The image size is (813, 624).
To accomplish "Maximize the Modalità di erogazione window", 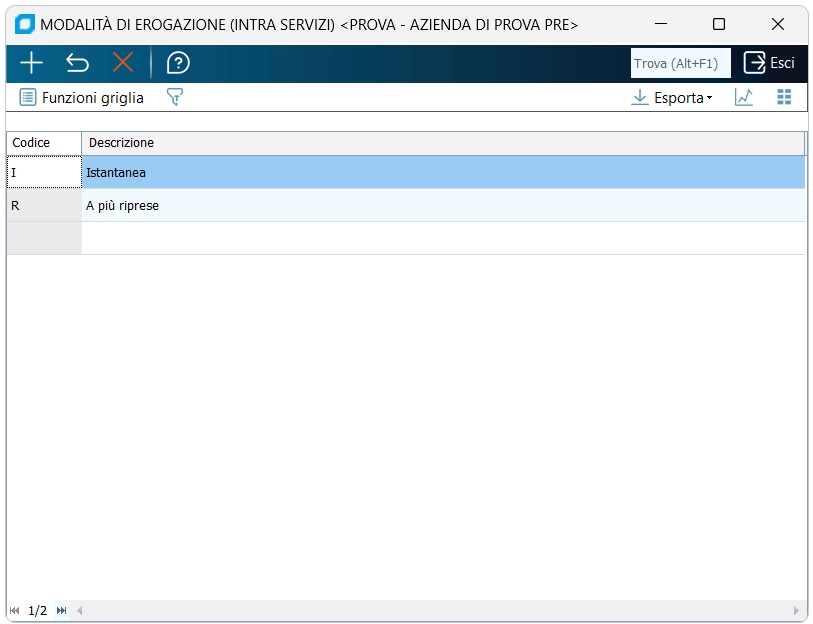I will coord(719,24).
